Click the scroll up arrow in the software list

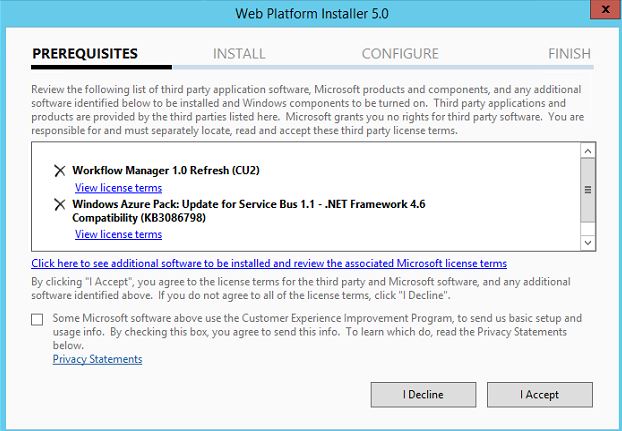click(588, 151)
